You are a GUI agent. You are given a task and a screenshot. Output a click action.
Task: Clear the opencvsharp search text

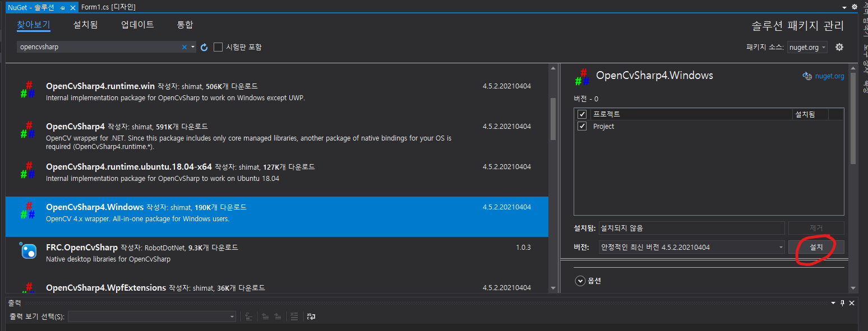[184, 47]
